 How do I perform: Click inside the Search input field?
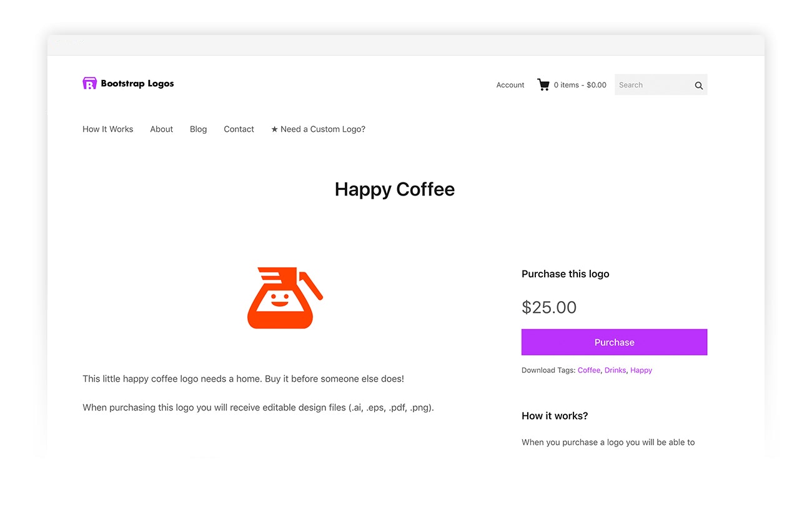(650, 85)
